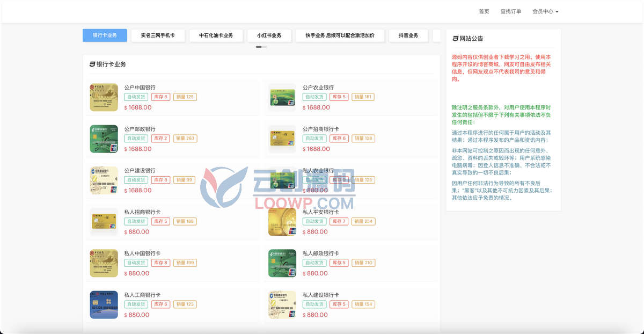Screen dimensions: 644x334
Task: Open the 公户中国银行 card thumbnail
Action: tap(104, 98)
